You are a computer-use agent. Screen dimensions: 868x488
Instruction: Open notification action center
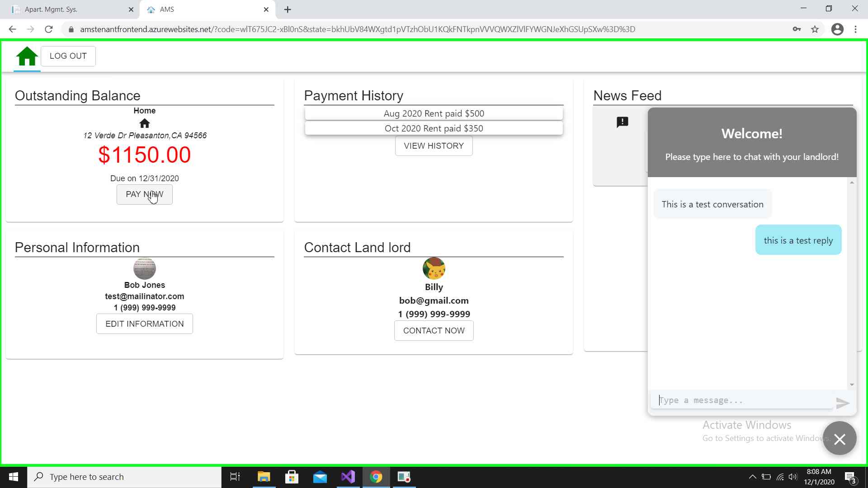(850, 477)
